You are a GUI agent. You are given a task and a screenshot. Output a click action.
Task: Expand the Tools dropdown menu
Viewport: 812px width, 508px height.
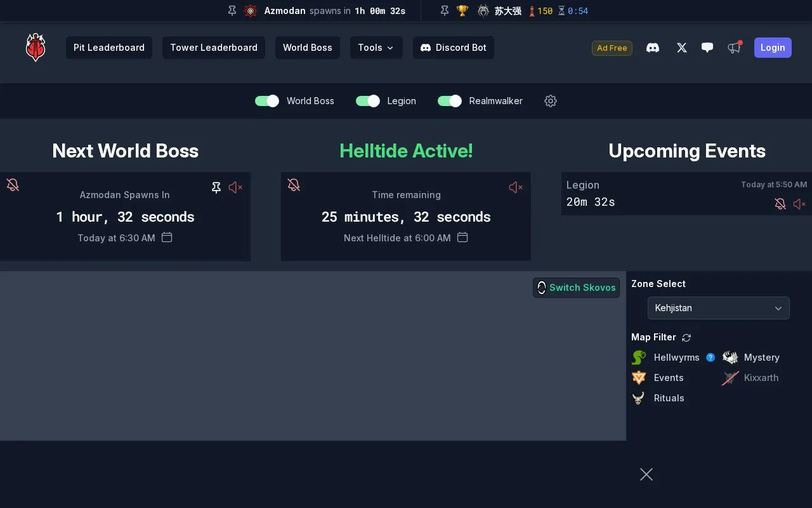[x=376, y=48]
